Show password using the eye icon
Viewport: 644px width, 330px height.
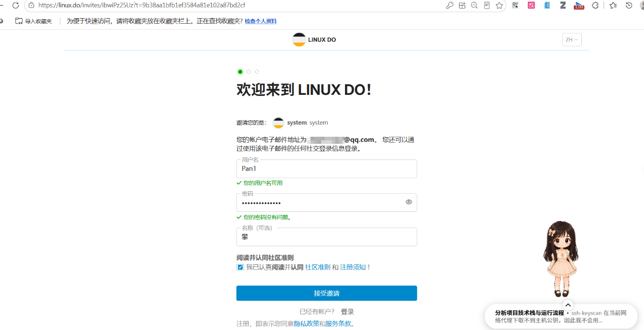(x=409, y=202)
